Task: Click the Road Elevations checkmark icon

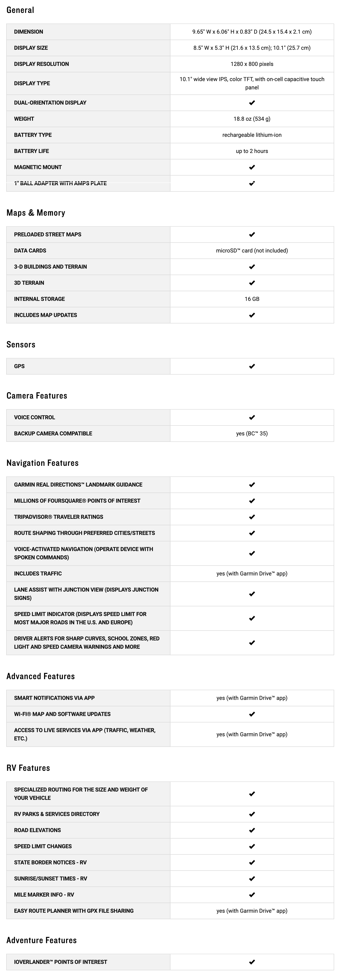Action: pos(252,830)
